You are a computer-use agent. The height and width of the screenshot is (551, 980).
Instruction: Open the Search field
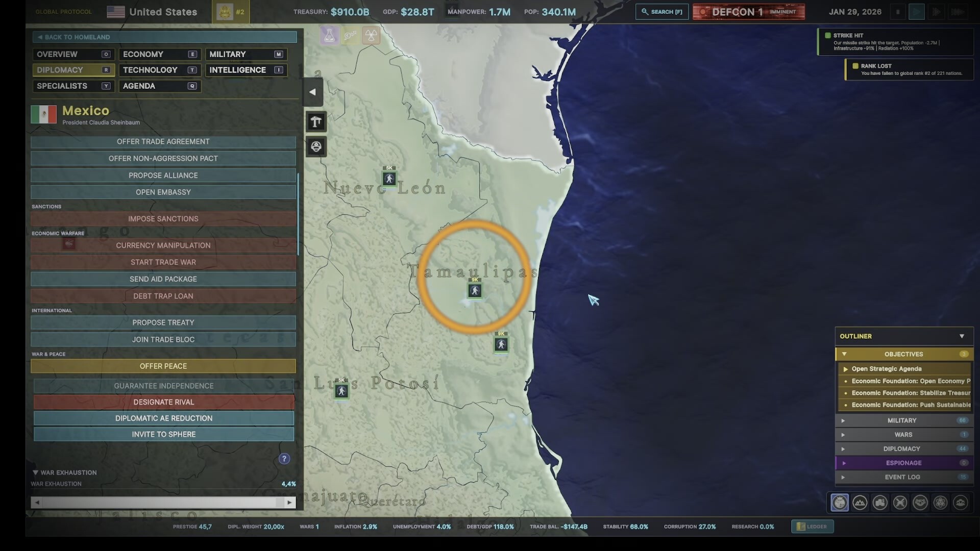[662, 12]
